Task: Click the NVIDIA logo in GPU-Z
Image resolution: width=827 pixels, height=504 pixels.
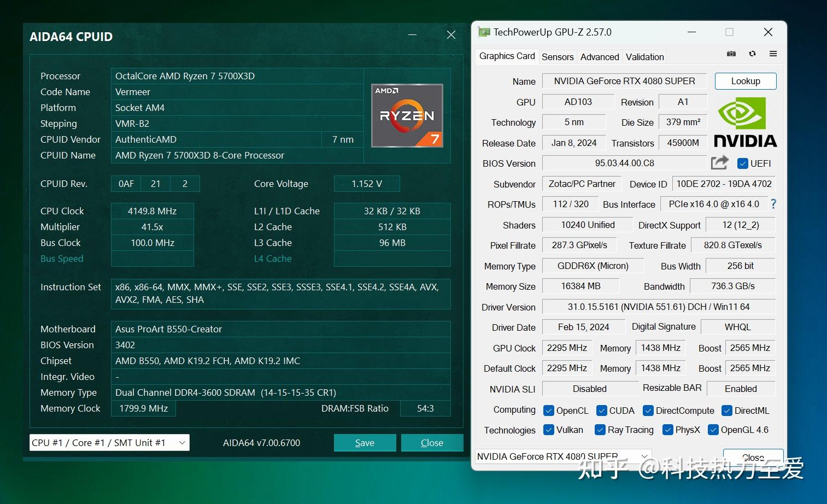Action: point(746,122)
